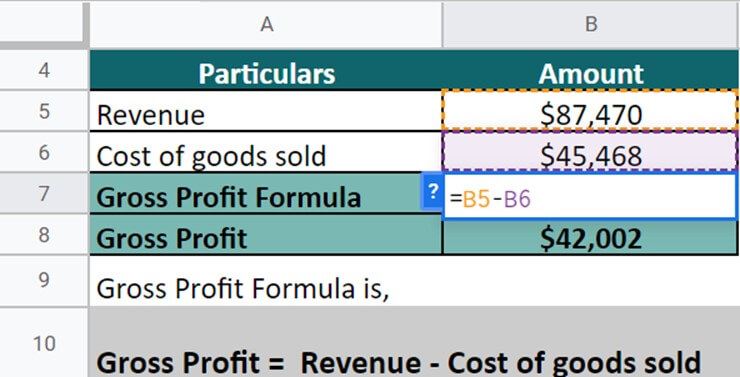Screen dimensions: 740x377
Task: Click the $87,470 revenue amount cell
Action: pyautogui.click(x=591, y=111)
